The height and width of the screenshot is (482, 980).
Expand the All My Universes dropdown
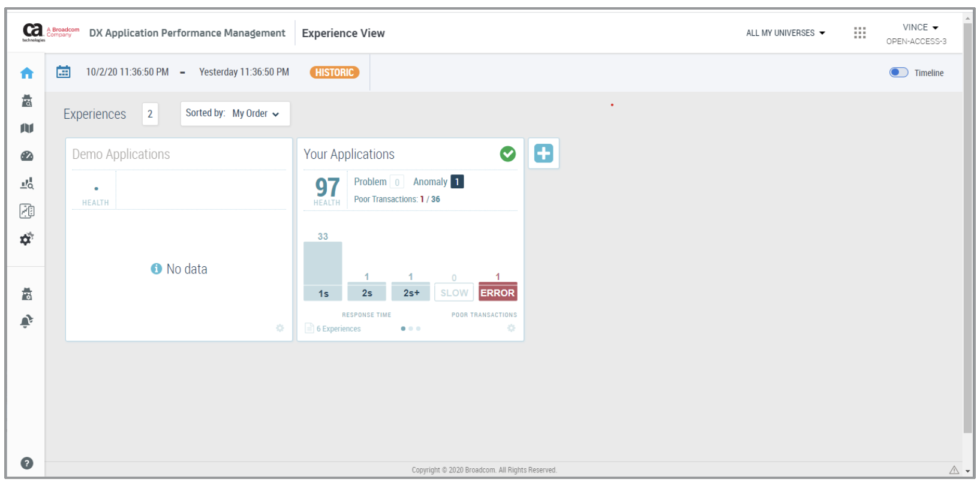(785, 33)
